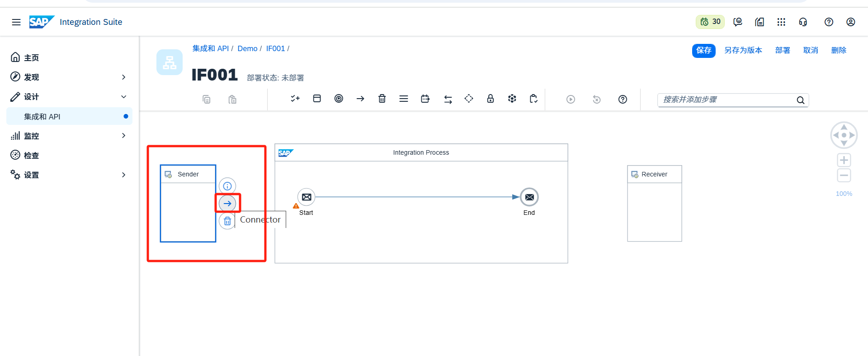Viewport: 868px width, 356px height.
Task: Select the target events toolbar icon
Action: pyautogui.click(x=339, y=99)
